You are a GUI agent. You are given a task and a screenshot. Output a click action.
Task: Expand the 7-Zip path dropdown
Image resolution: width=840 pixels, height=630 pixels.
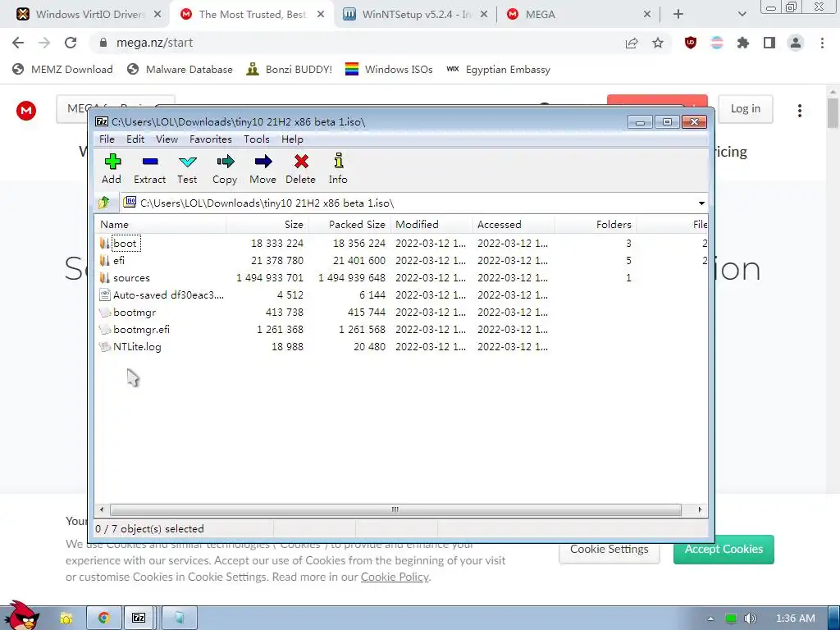701,203
